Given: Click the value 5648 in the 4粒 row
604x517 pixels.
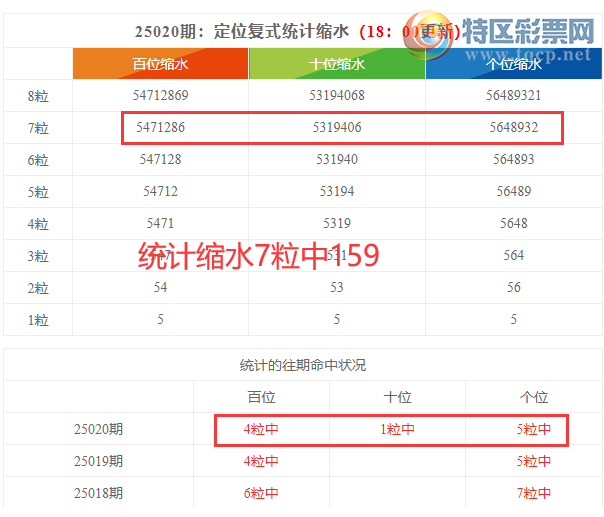Looking at the screenshot, I should click(513, 223).
